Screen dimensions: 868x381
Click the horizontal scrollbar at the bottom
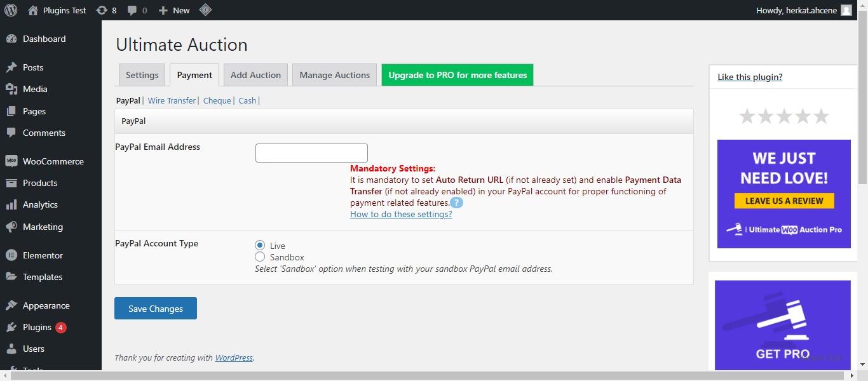pos(432,376)
